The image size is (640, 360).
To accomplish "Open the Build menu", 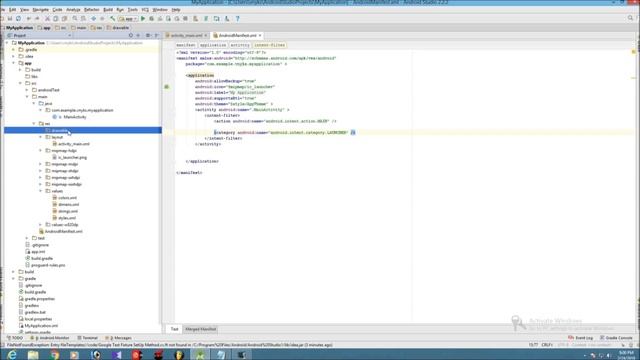I will [108, 9].
